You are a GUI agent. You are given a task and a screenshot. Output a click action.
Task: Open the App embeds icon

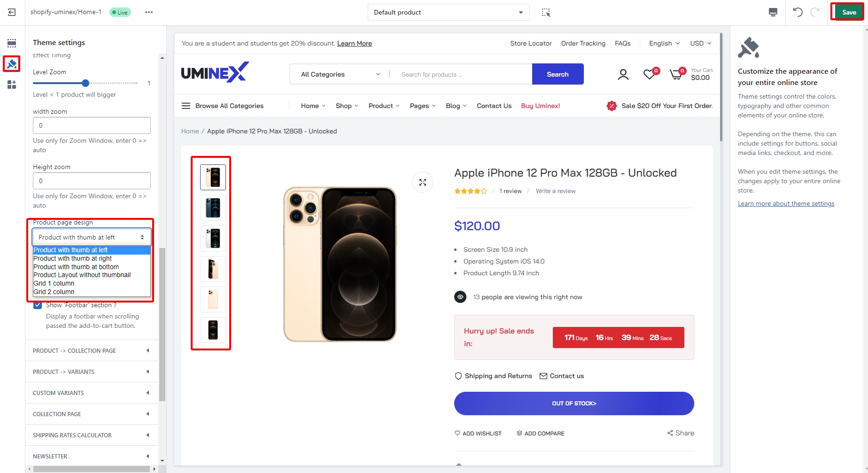point(12,85)
